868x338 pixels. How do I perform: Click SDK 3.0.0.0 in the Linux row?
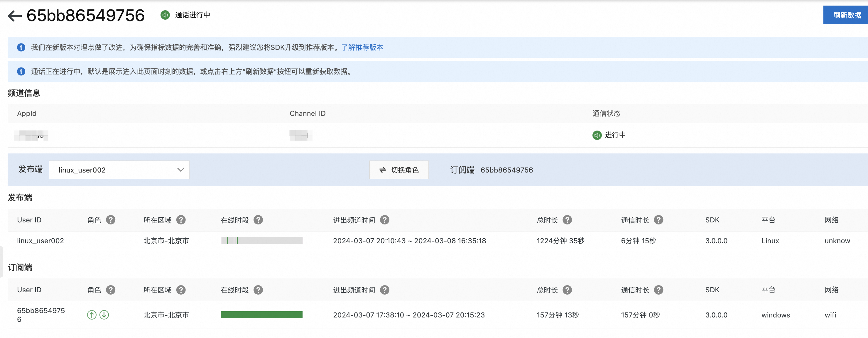(716, 241)
